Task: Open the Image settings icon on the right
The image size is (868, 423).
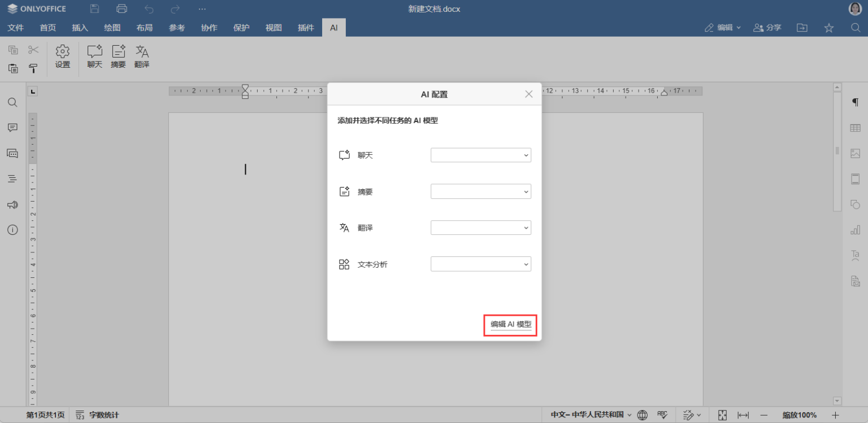Action: point(855,152)
